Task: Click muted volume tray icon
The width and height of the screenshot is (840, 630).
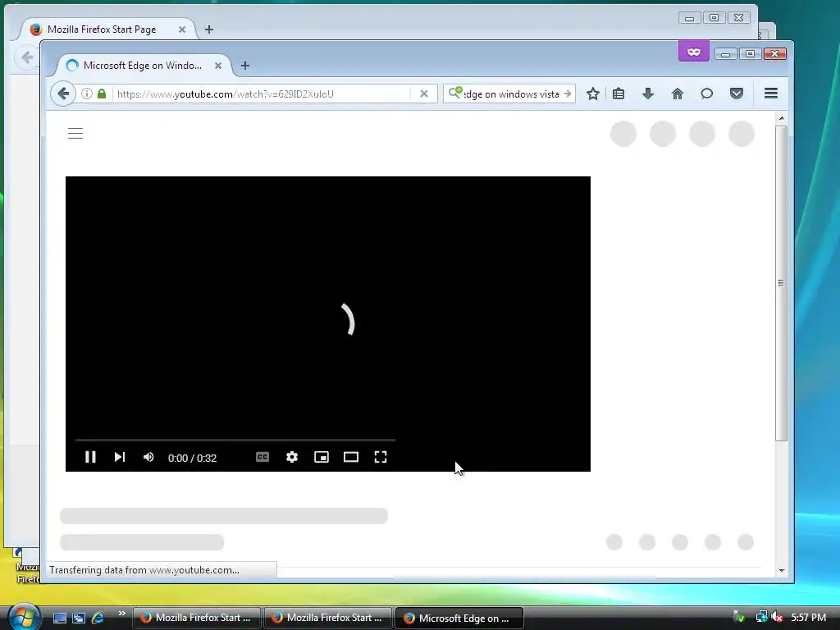Action: coord(778,617)
